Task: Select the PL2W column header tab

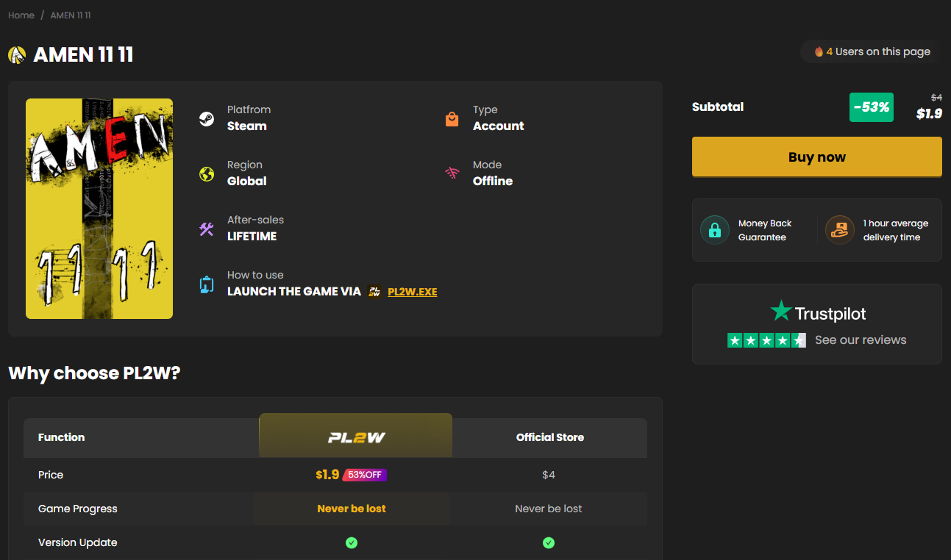Action: coord(356,437)
